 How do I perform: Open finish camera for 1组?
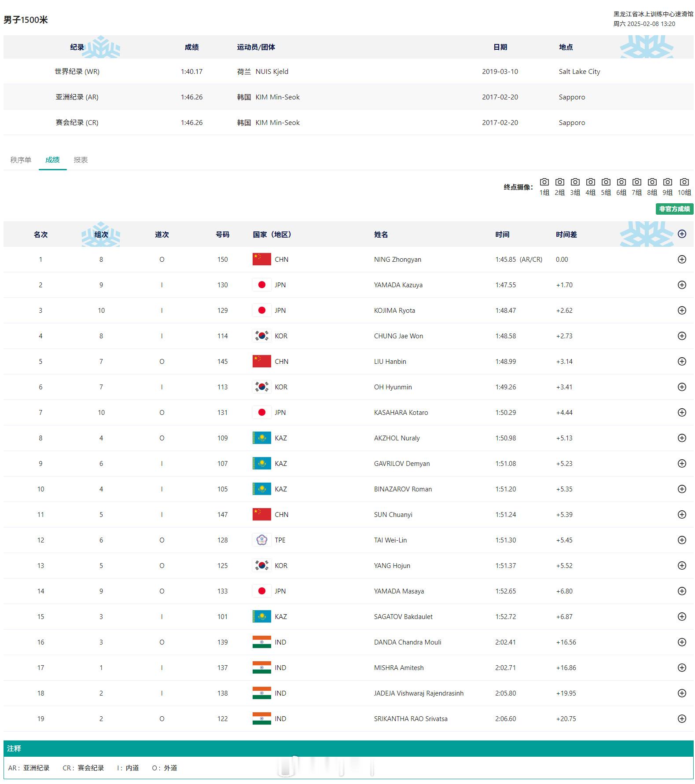coord(544,187)
